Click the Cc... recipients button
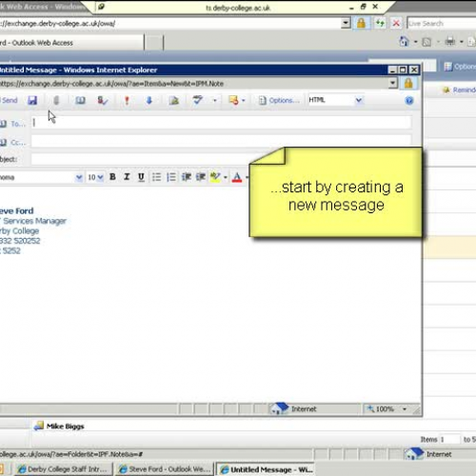Screen dimensions: 476x476 [14, 143]
